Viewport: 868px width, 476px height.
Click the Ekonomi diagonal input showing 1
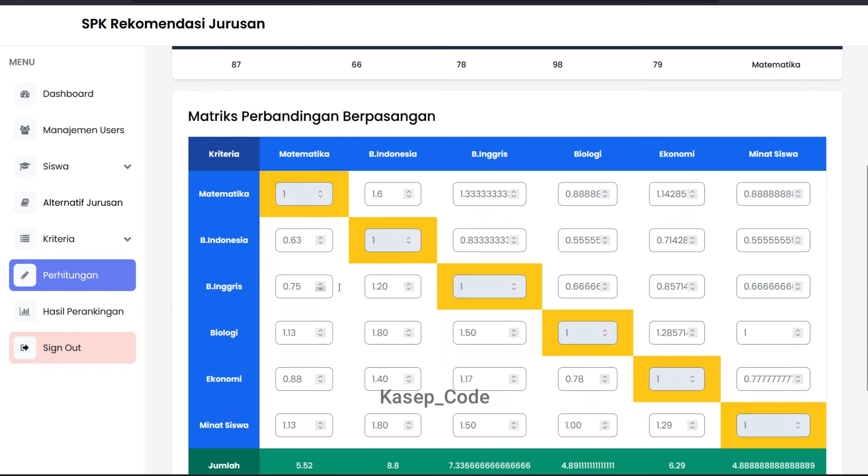tap(677, 379)
